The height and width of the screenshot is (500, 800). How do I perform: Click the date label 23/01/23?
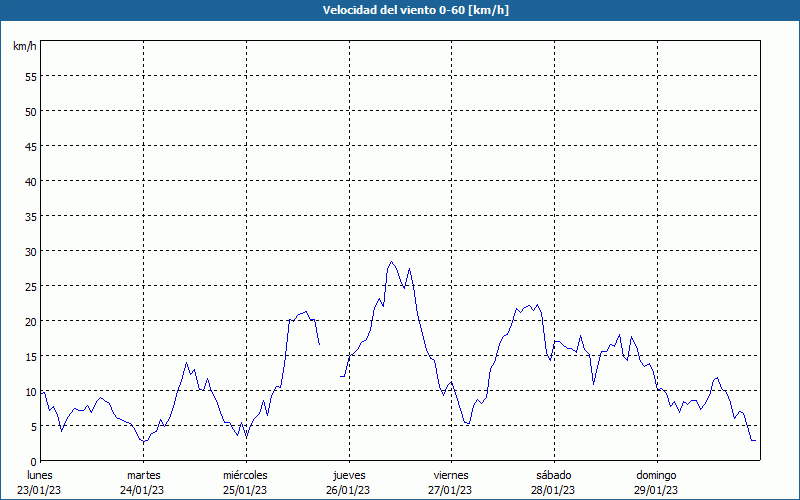click(x=39, y=490)
